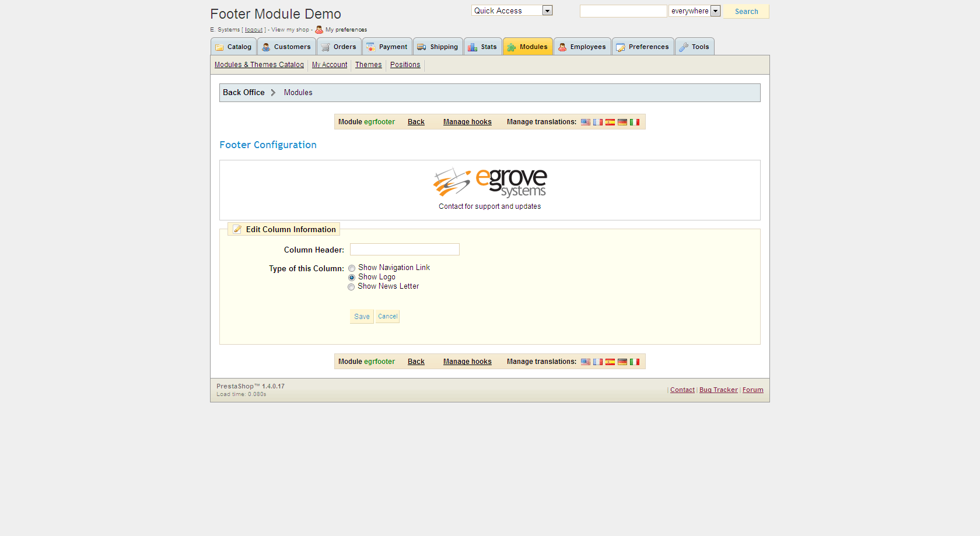This screenshot has width=980, height=536.
Task: Click the Contact footer link
Action: point(682,390)
